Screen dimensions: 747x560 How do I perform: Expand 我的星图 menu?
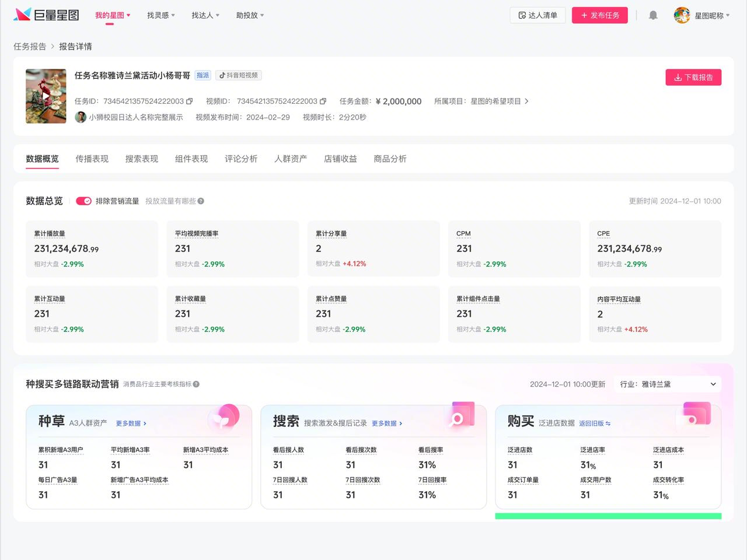pyautogui.click(x=113, y=15)
